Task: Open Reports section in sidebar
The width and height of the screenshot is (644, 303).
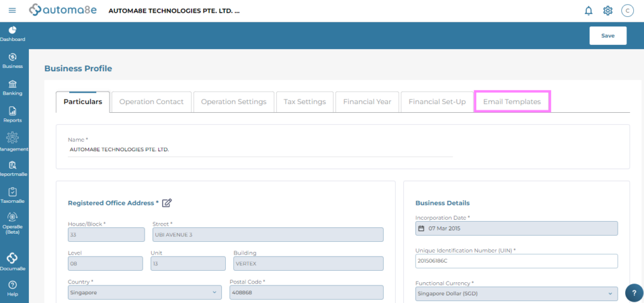Action: (13, 115)
